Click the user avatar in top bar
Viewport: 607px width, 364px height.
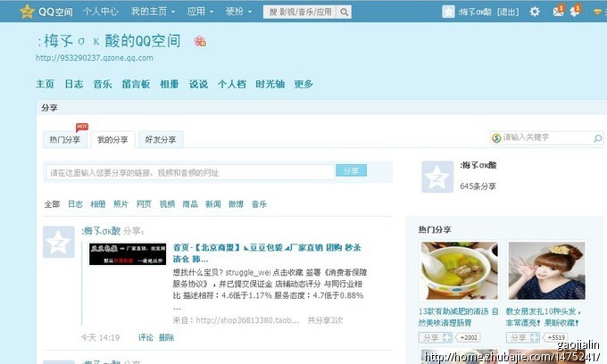448,12
